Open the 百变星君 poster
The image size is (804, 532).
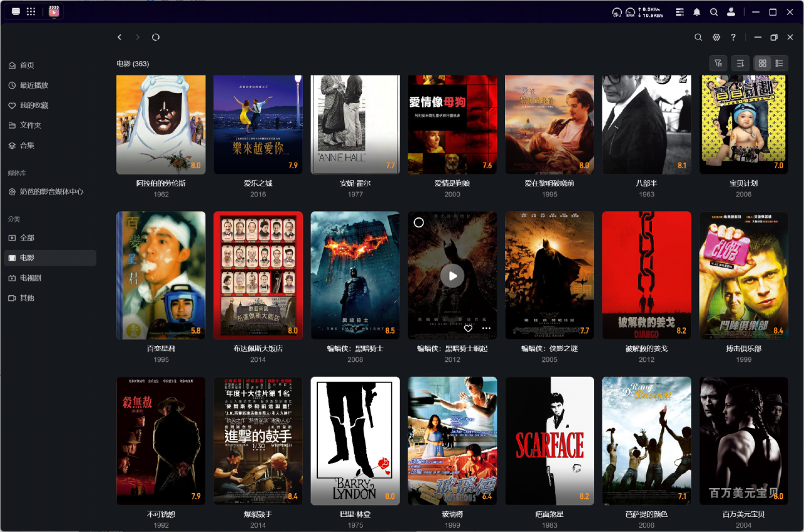(161, 275)
